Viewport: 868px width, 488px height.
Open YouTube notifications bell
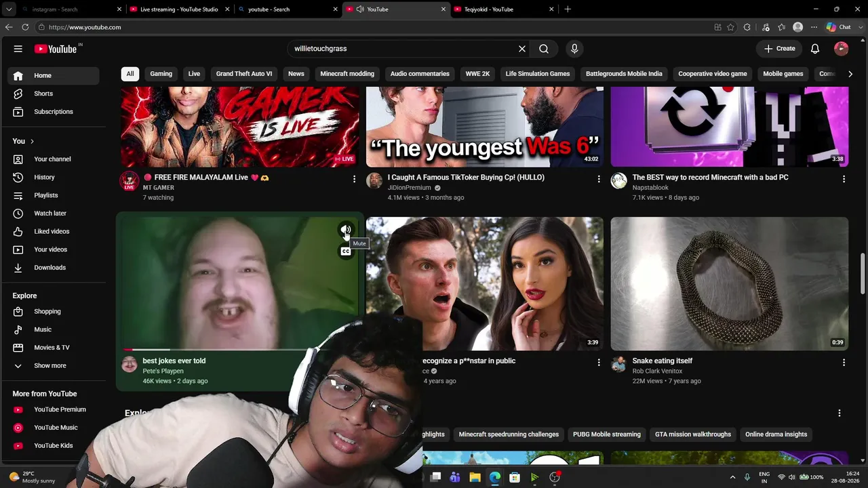(815, 49)
